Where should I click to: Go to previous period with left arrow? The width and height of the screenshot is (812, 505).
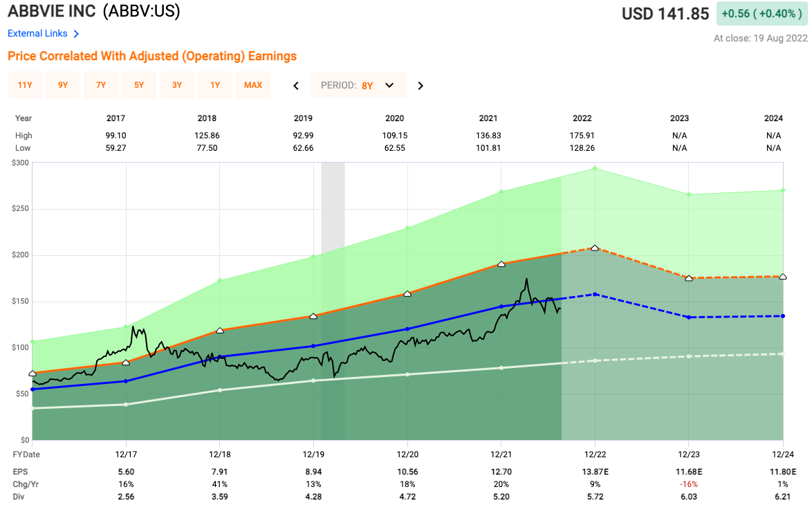click(296, 86)
